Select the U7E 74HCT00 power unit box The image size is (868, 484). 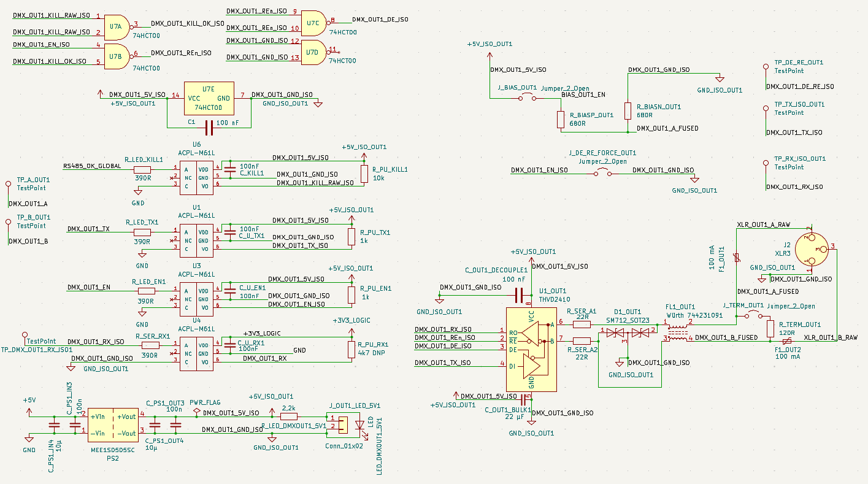tap(209, 98)
